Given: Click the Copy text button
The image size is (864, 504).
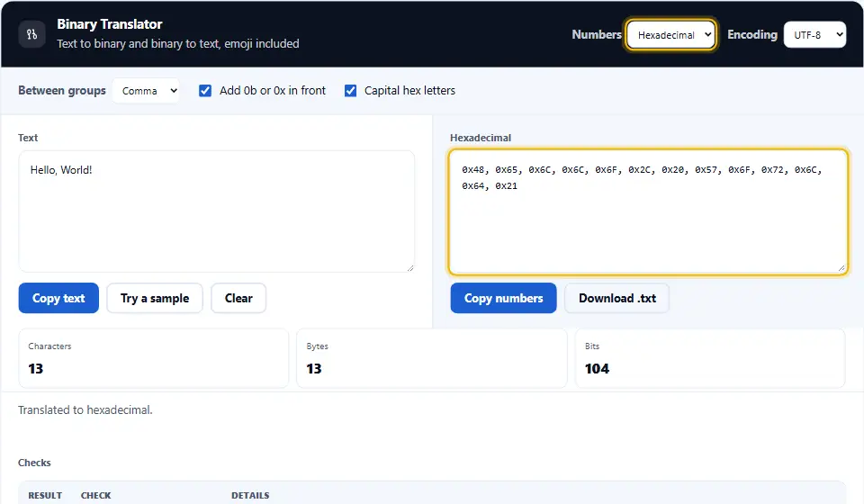Looking at the screenshot, I should [x=58, y=298].
